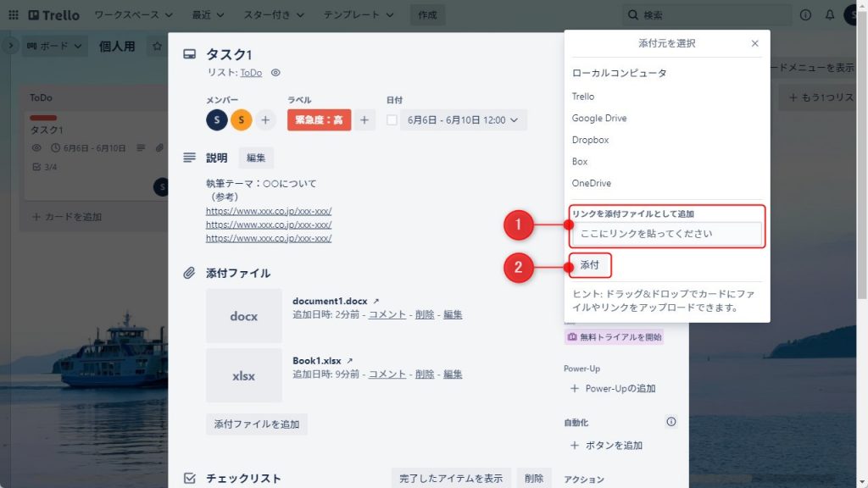
Task: Expand the sidebar chevron arrow
Action: [10, 46]
